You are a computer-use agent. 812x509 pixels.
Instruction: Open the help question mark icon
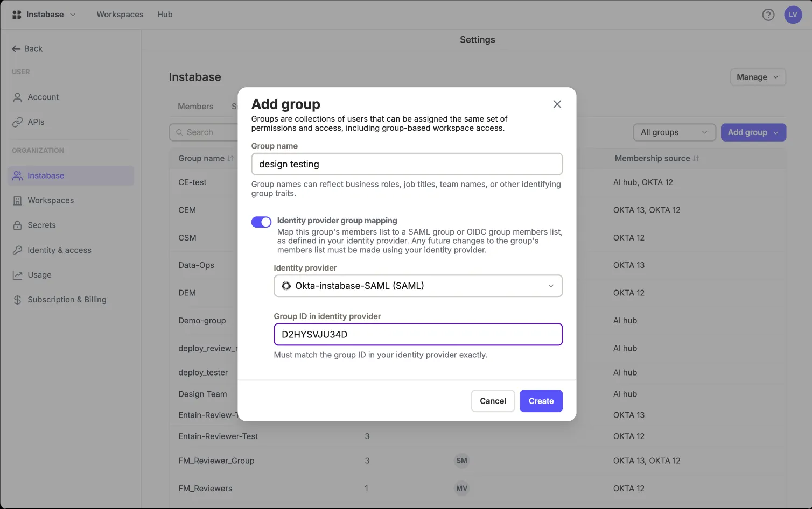click(768, 15)
